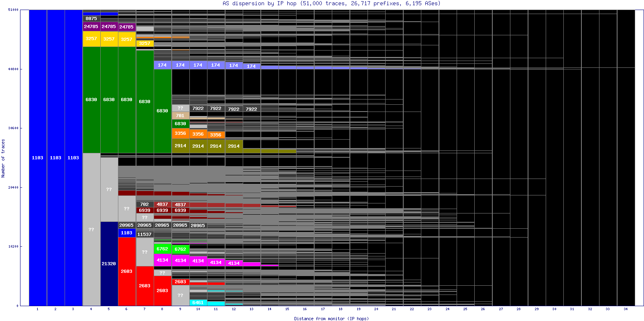Select the 20965 label in hop 6 column
This screenshot has height=321, width=644.
point(126,225)
